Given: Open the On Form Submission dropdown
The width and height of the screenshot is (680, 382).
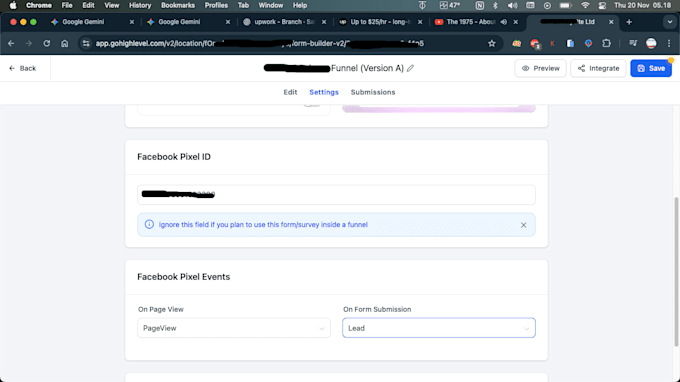Looking at the screenshot, I should 439,328.
